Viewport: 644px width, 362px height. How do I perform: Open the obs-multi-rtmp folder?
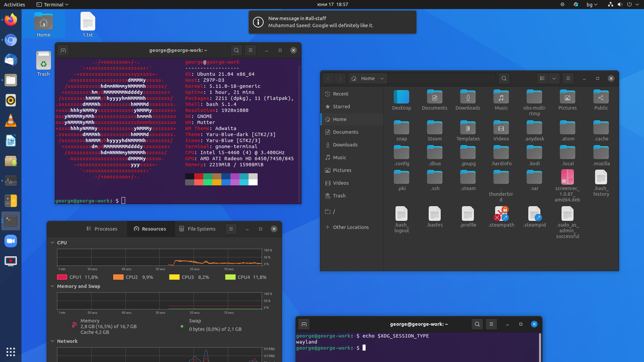(x=534, y=103)
